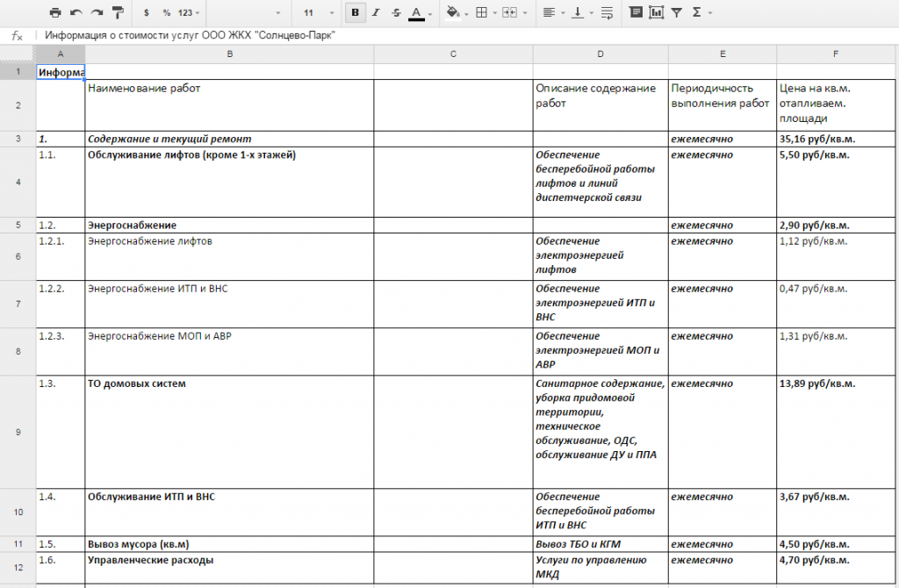Screen dimensions: 899x588
Task: Click into the formula bar text
Action: click(190, 35)
